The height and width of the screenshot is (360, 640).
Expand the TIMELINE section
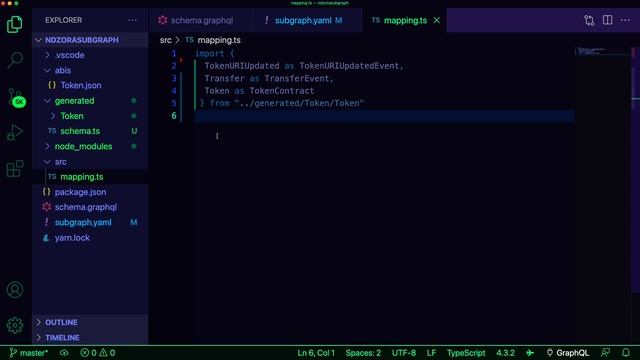(90, 338)
